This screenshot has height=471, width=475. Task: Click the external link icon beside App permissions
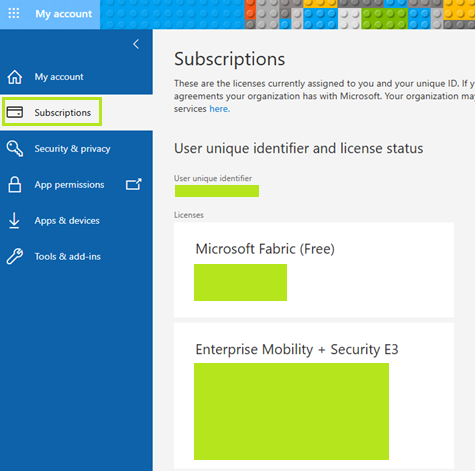(x=134, y=184)
